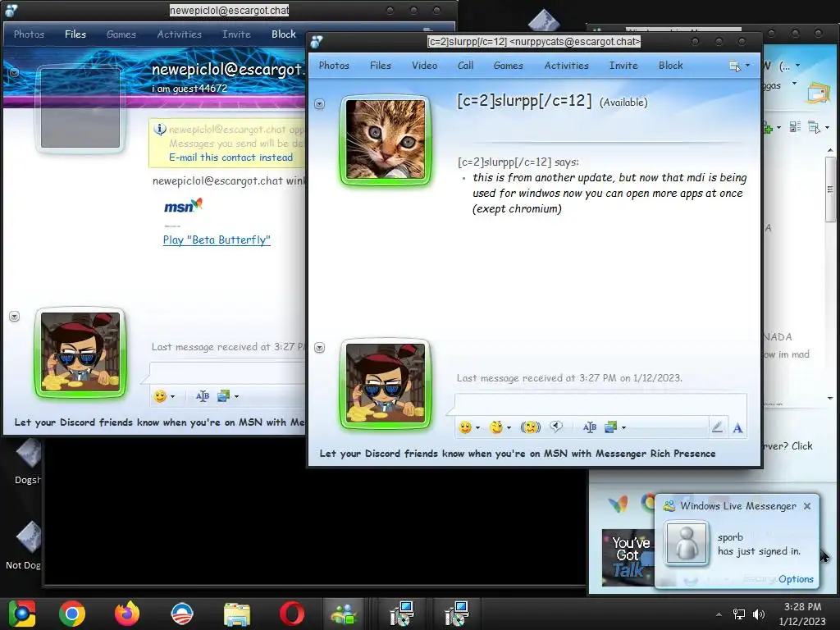Open the Dogsh desktop shortcut
Screen dimensions: 840x630
[28, 462]
